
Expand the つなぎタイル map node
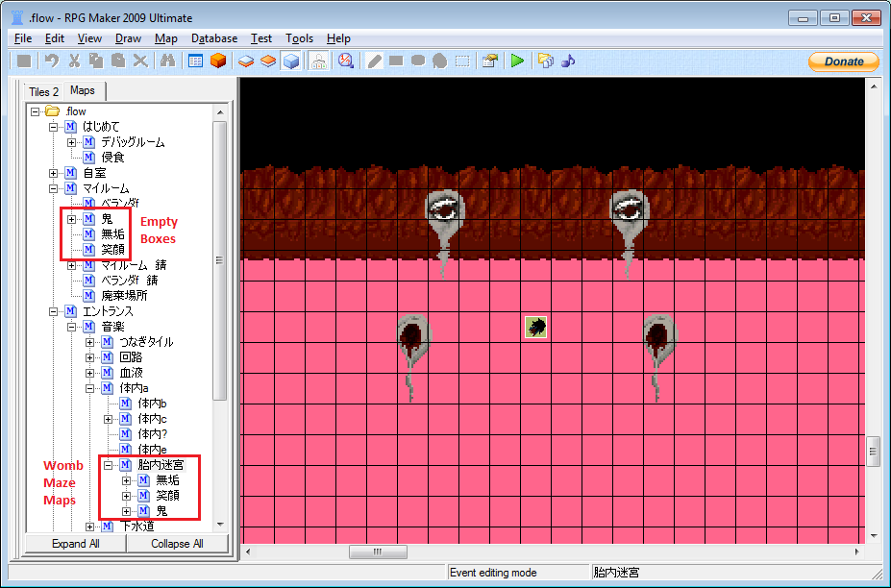click(x=89, y=342)
